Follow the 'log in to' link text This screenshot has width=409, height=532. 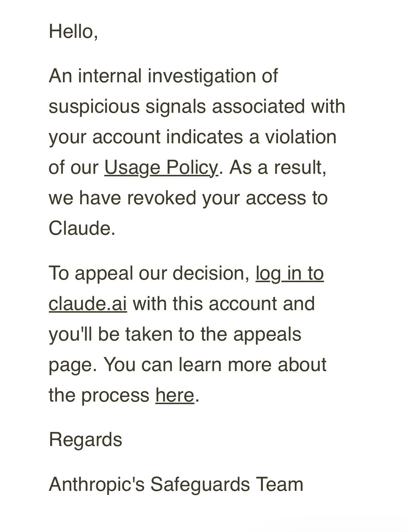290,273
